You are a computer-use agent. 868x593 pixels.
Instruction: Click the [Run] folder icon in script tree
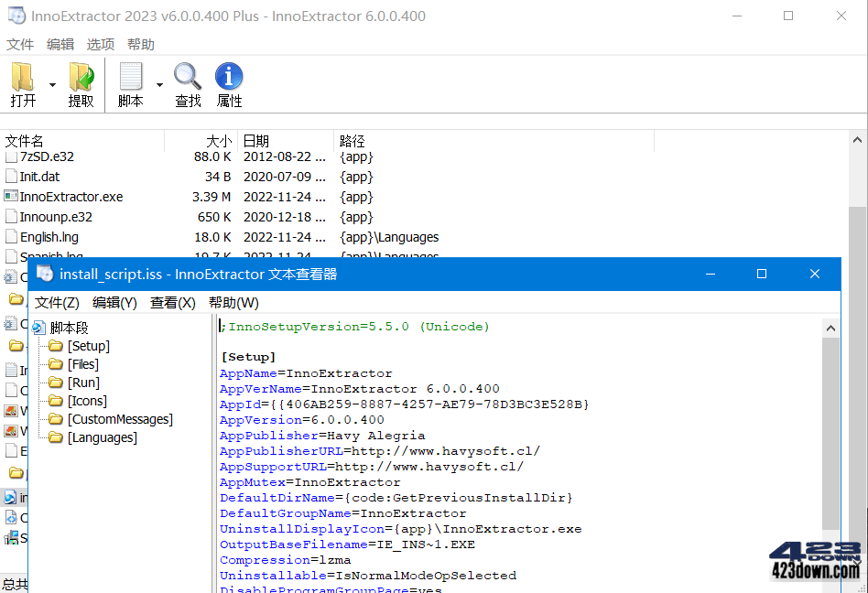point(55,383)
